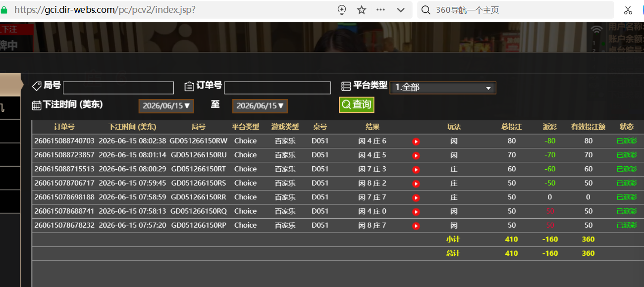The image size is (644, 287).
Task: Click the lightning speed-mode icon in address bar
Action: pos(341,10)
